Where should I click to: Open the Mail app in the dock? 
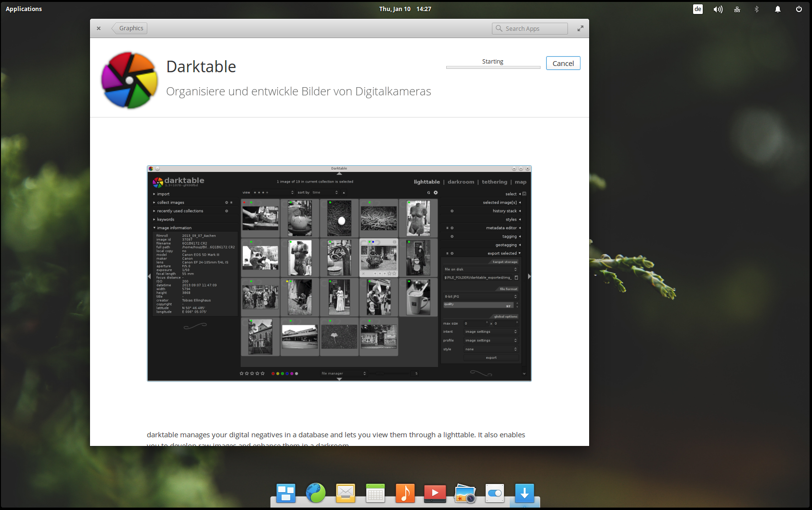pos(346,493)
